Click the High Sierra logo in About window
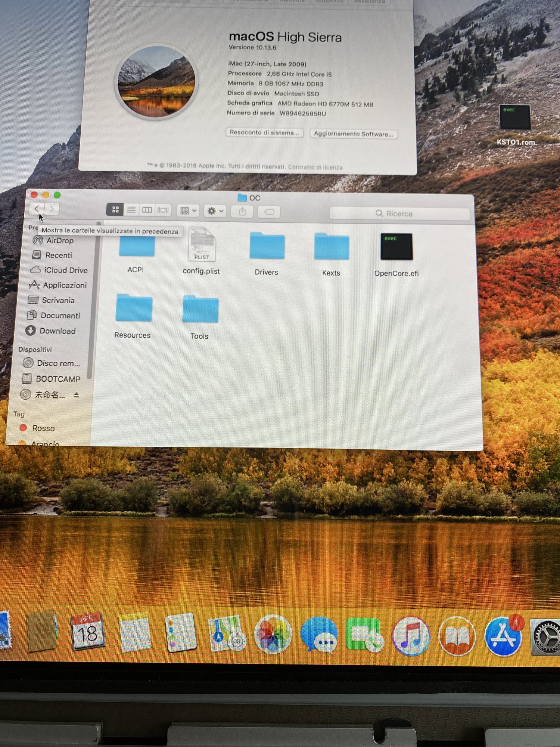This screenshot has height=747, width=560. point(157,82)
